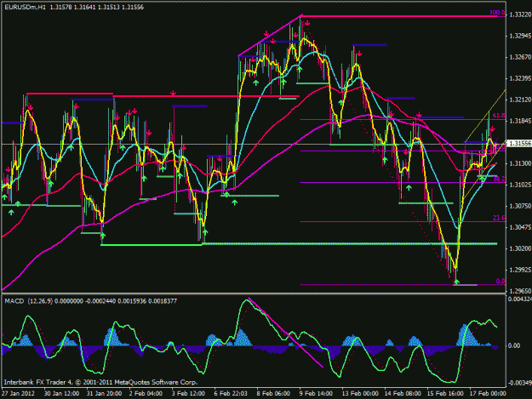Click the 61.8 Fibonacci level label
Viewport: 532px width, 399px height.
499,116
